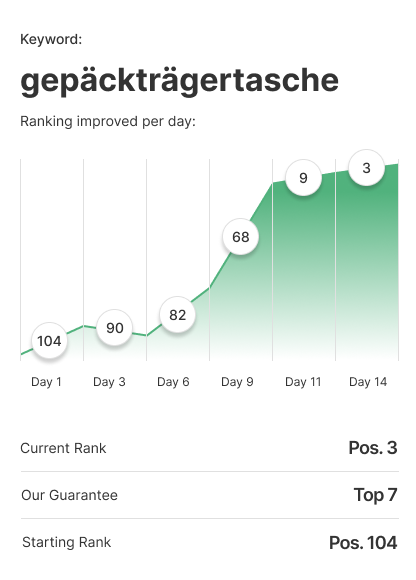The image size is (416, 580).
Task: Select the rank 3 data point
Action: tap(366, 168)
